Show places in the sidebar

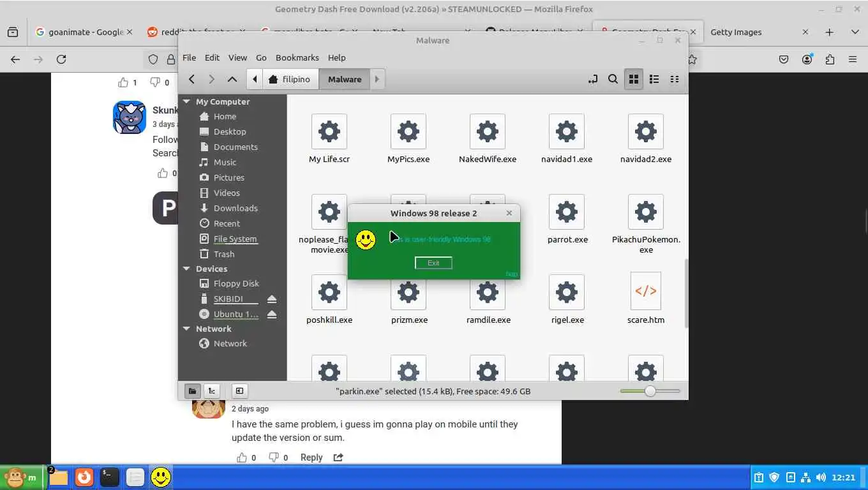pyautogui.click(x=192, y=391)
